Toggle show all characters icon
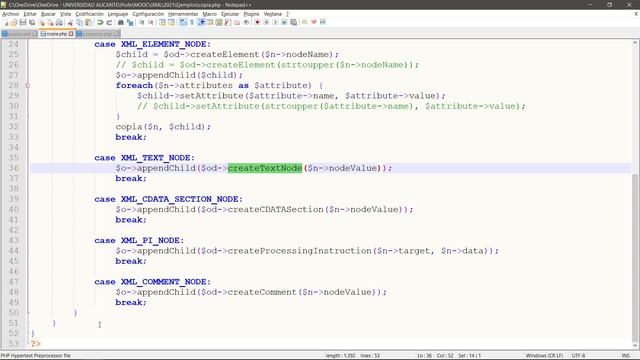The width and height of the screenshot is (640, 360). pyautogui.click(x=191, y=22)
